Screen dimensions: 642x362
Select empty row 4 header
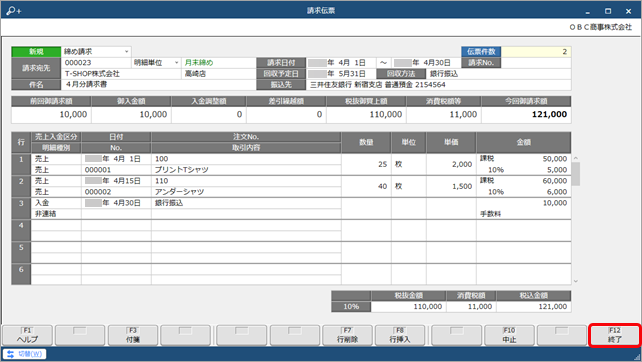pos(21,231)
